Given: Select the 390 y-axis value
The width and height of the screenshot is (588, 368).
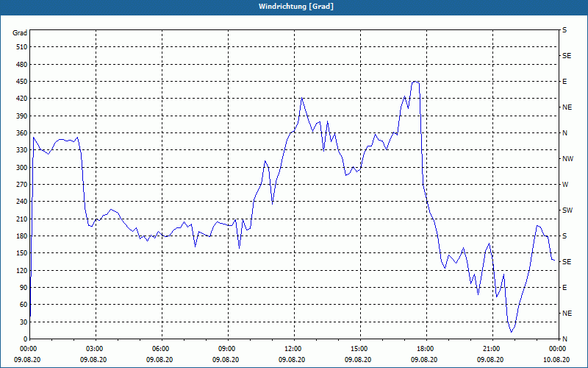Looking at the screenshot, I should pos(22,116).
